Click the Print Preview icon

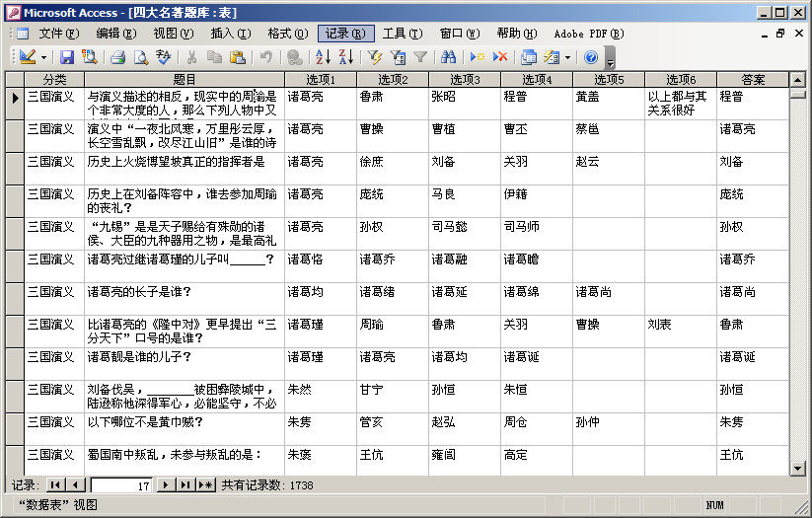coord(141,56)
